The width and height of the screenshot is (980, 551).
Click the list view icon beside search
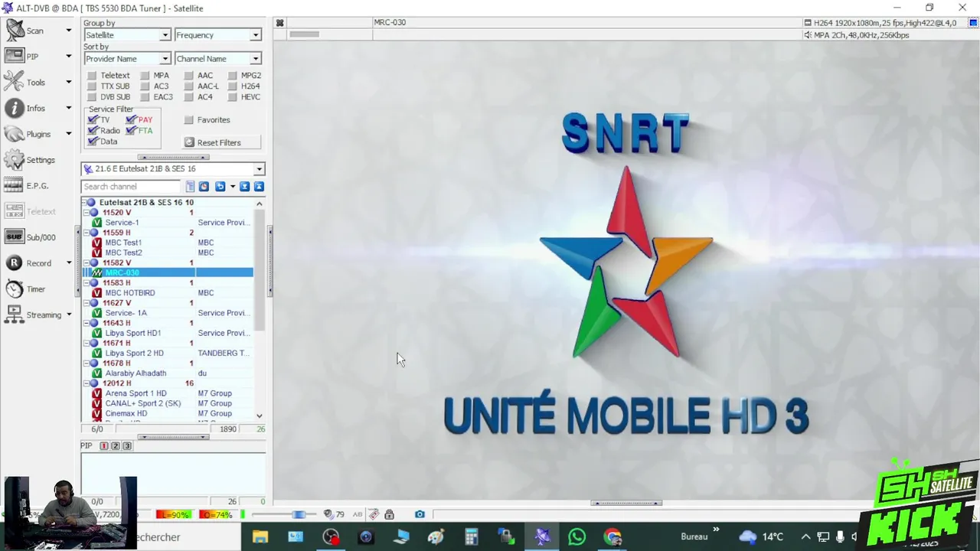[190, 187]
